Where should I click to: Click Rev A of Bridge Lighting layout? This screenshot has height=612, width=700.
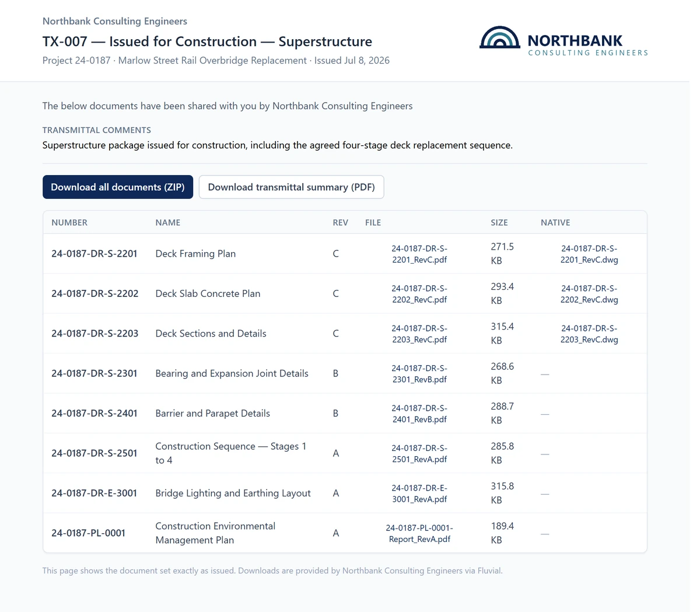335,493
